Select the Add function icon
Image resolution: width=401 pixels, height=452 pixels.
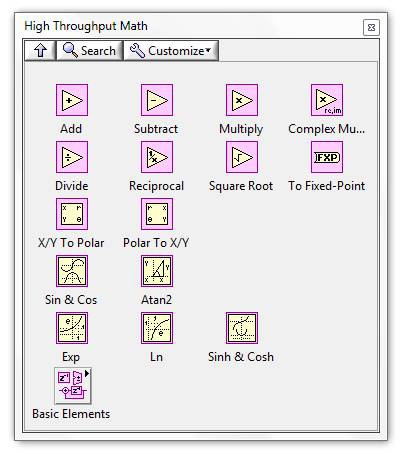pos(72,100)
